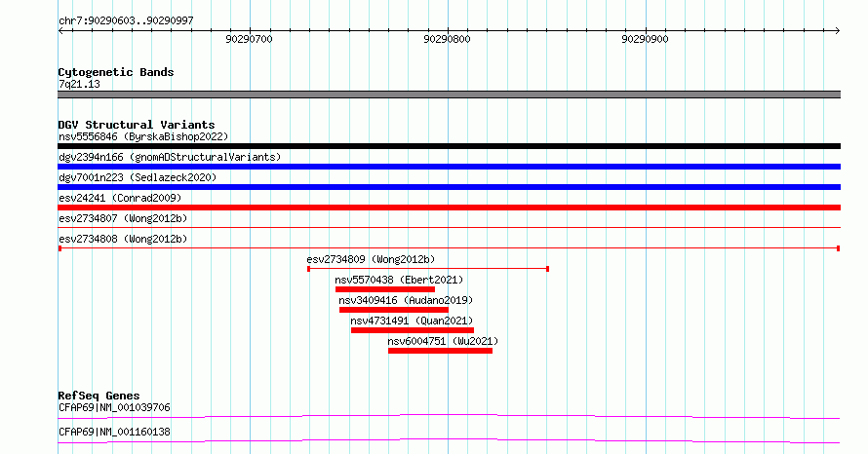This screenshot has height=454, width=868.
Task: Click the RefSeq Genes track title
Action: (x=99, y=396)
